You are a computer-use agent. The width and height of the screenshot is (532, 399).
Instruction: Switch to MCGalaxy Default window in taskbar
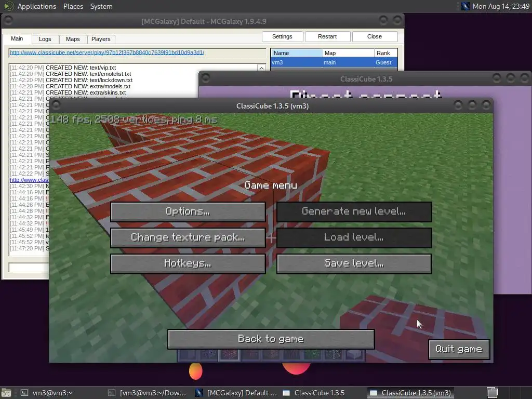237,393
